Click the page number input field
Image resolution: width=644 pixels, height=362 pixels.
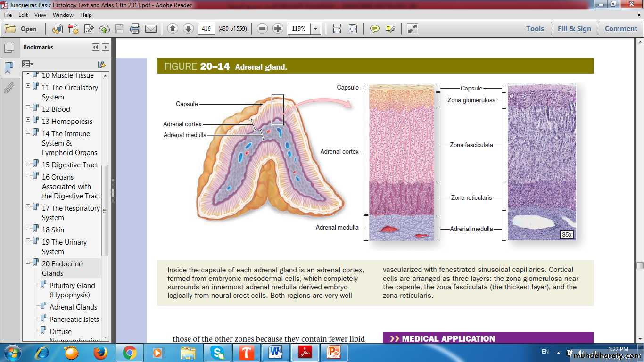click(206, 29)
